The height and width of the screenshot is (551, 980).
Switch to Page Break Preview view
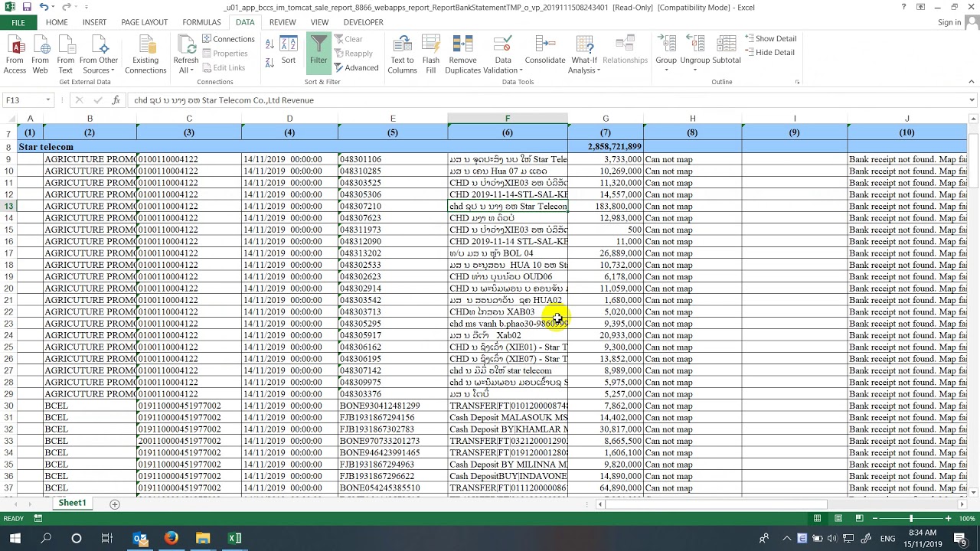coord(859,519)
